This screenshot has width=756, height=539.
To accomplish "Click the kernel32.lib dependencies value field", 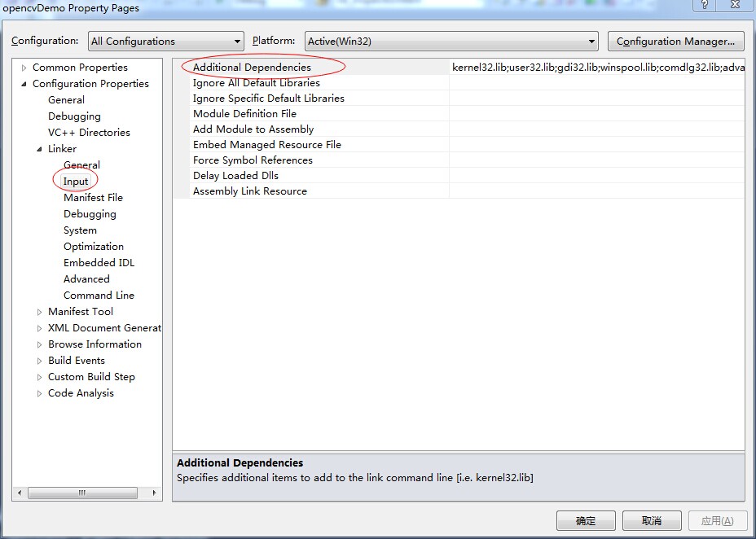I will click(597, 67).
